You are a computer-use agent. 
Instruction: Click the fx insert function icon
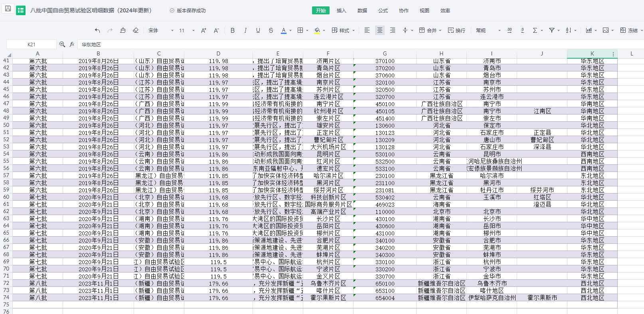click(x=72, y=44)
